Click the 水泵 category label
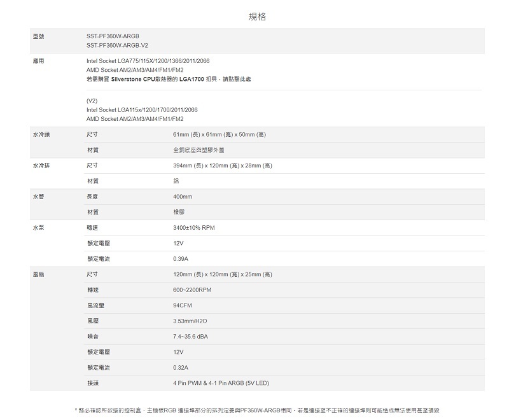Image resolution: width=509 pixels, height=420 pixels. [x=38, y=227]
